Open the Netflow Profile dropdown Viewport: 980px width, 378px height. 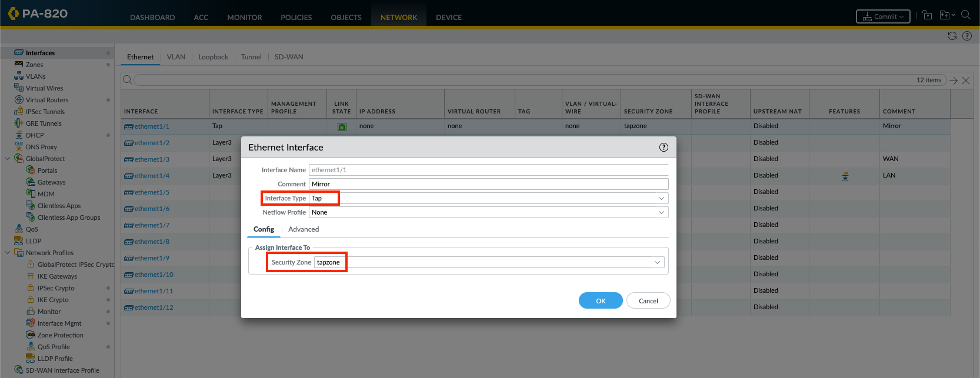(x=661, y=212)
